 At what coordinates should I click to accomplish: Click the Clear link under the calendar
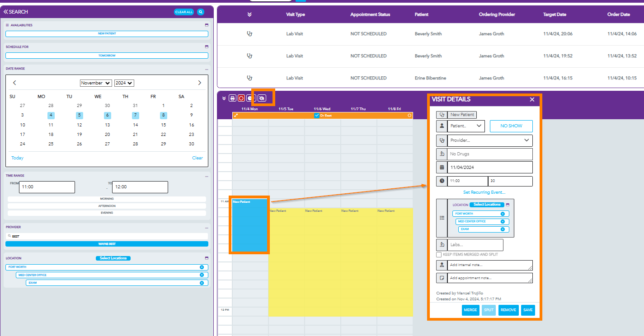(197, 158)
